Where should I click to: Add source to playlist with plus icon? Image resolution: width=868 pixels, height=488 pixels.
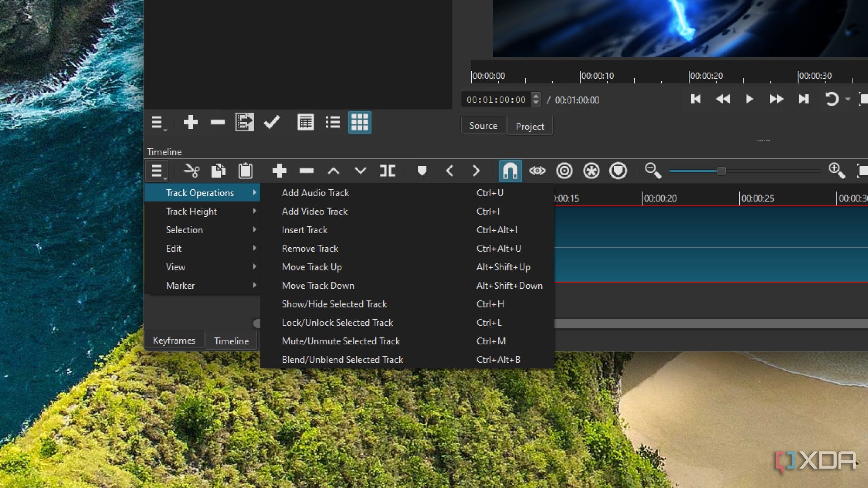(190, 122)
